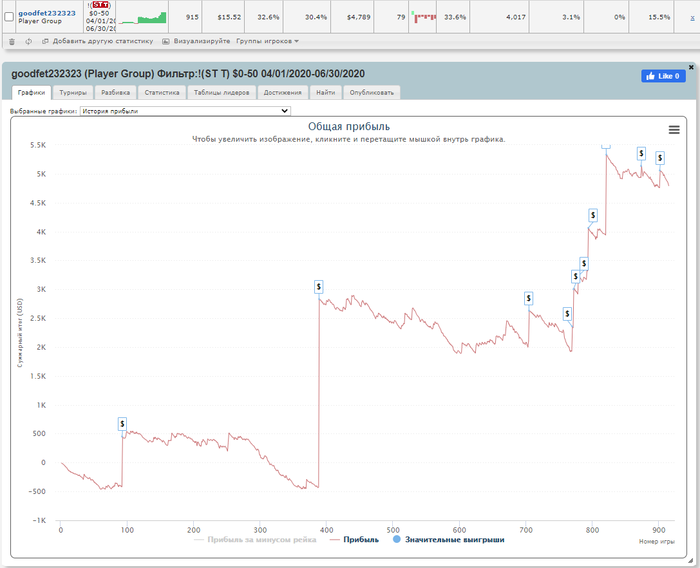Screen dimensions: 700x568
Task: Click the $ marker at 3.5K near game 790
Action: coord(584,263)
